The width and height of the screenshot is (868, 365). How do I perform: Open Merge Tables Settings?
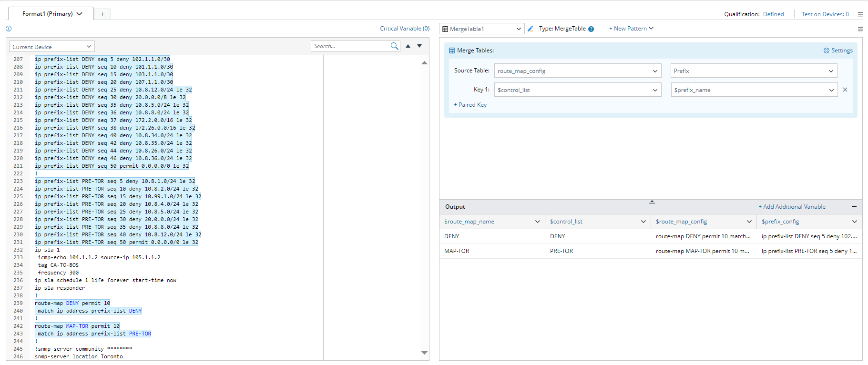click(838, 51)
